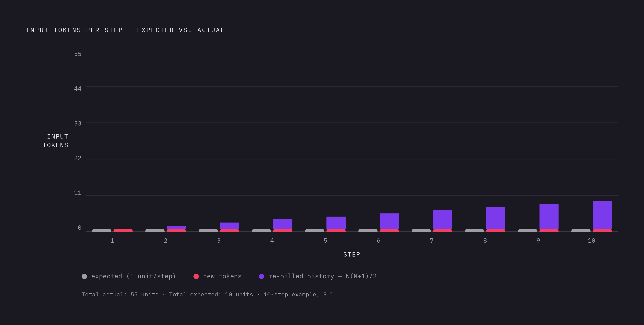Click the 'Total actual: 55 units' footnote
This screenshot has width=644, height=325.
120,295
